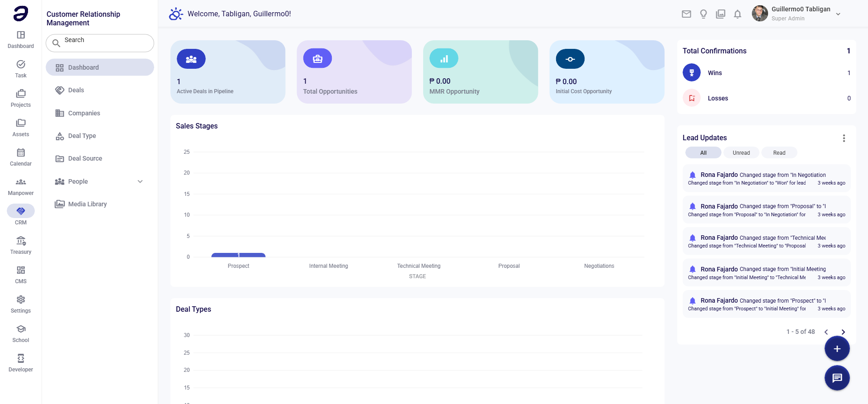Click the Sales Stages chart title

pos(197,126)
